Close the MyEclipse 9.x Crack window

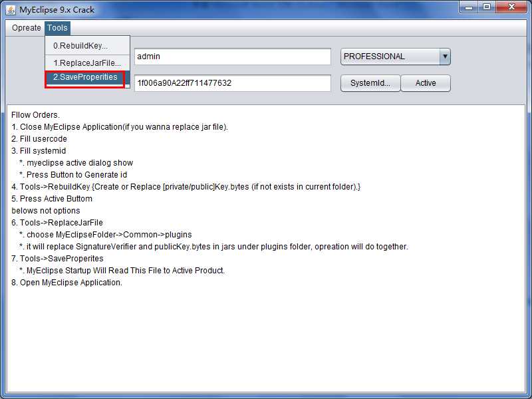[x=511, y=7]
